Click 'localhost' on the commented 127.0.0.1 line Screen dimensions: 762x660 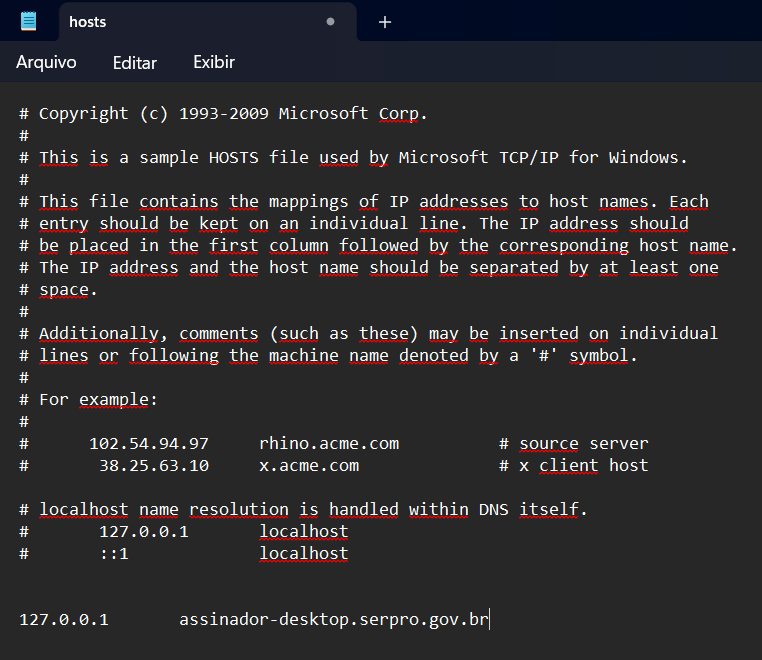pos(304,532)
